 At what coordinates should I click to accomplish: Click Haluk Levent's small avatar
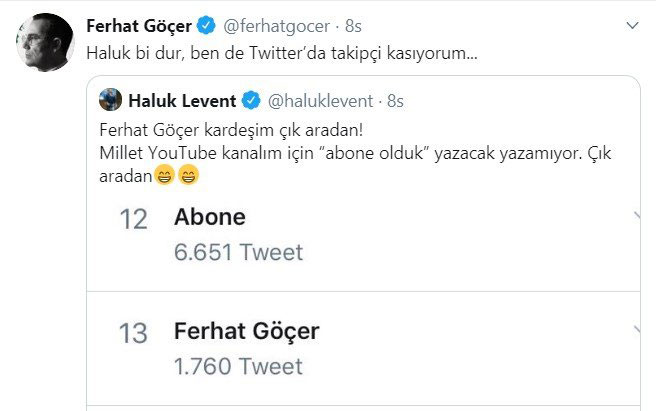click(112, 101)
